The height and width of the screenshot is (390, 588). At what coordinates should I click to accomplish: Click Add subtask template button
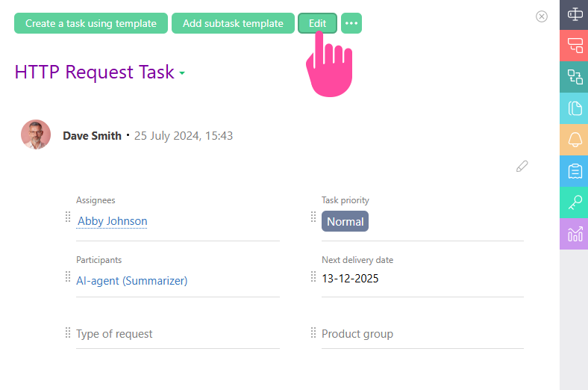pos(233,23)
